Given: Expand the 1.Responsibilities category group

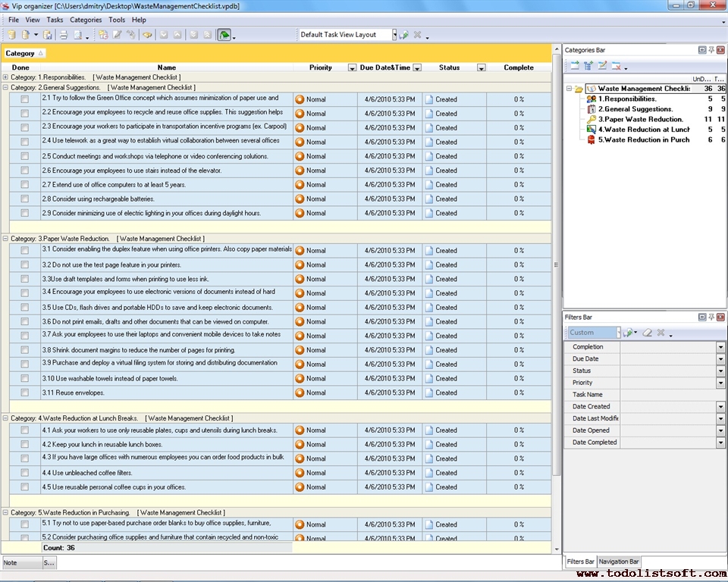Looking at the screenshot, I should 5,77.
